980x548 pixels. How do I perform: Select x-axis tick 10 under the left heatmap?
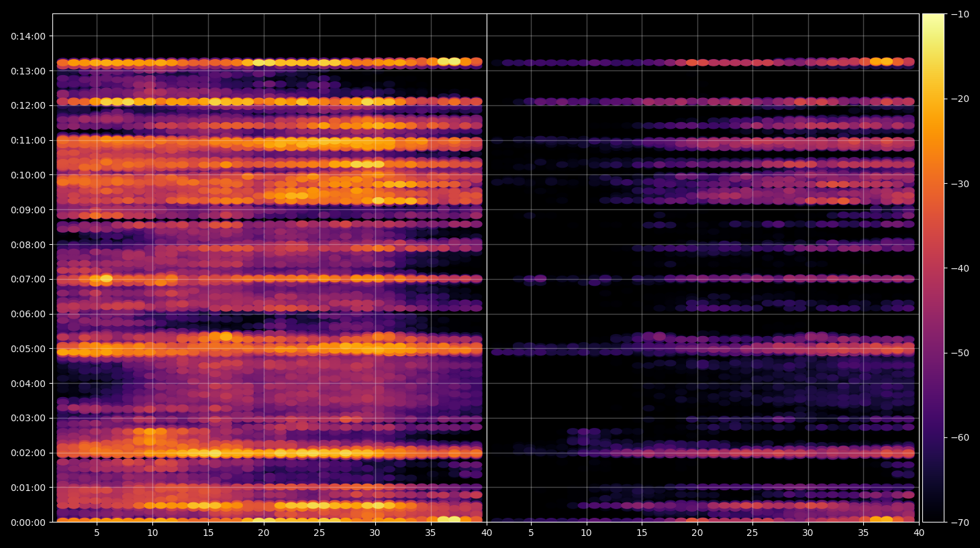point(152,533)
